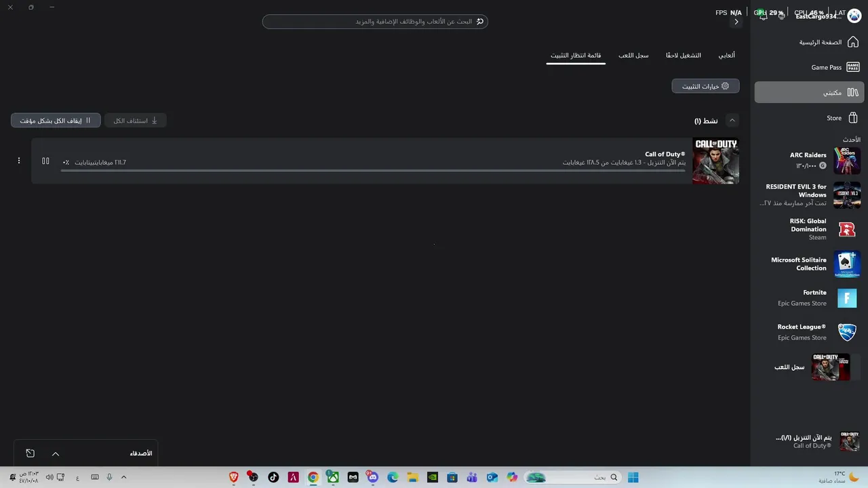Pop out the Friends panel

30,453
